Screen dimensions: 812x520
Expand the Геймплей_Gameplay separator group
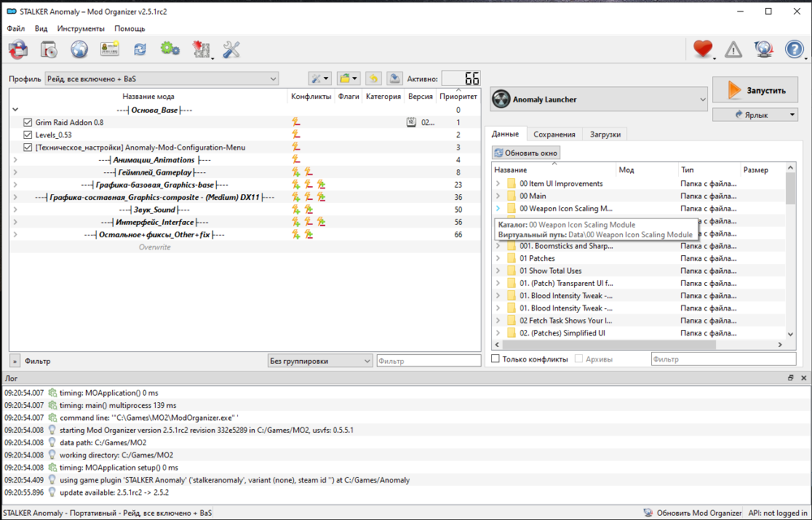[15, 172]
